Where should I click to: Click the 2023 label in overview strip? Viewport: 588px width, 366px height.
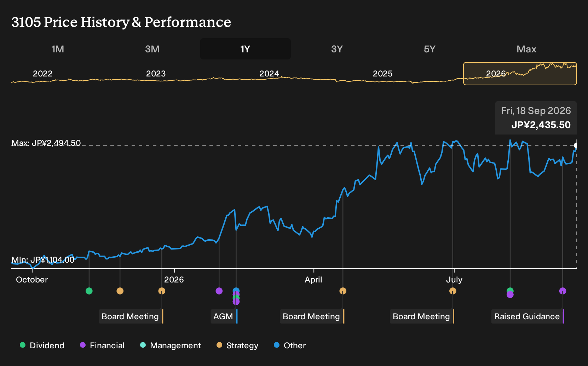(x=156, y=74)
